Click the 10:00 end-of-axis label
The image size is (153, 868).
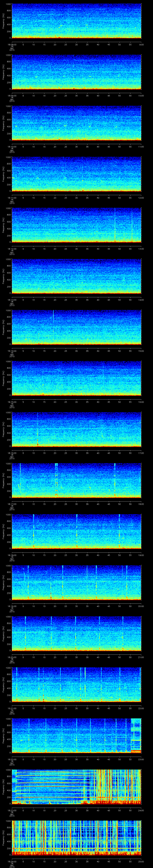tap(141, 96)
